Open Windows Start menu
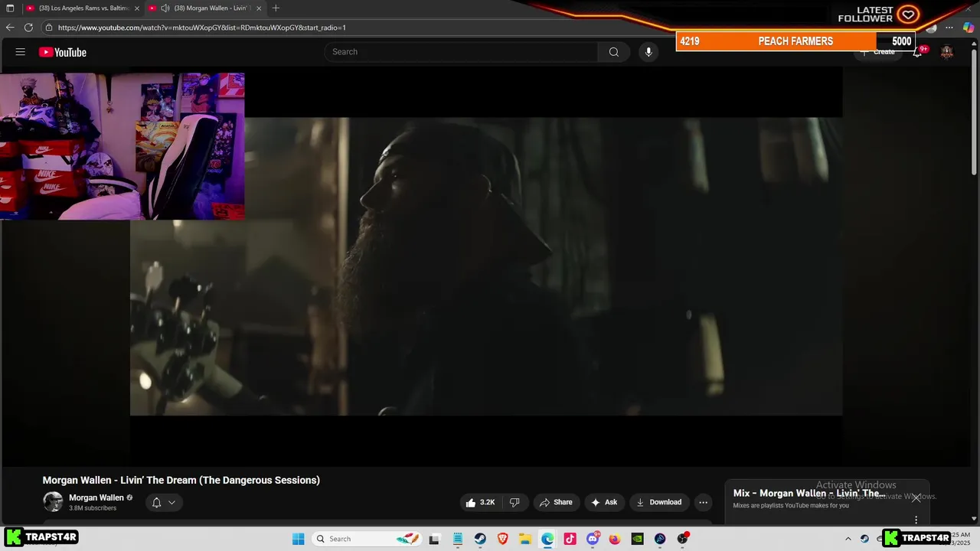This screenshot has width=980, height=551. point(298,539)
